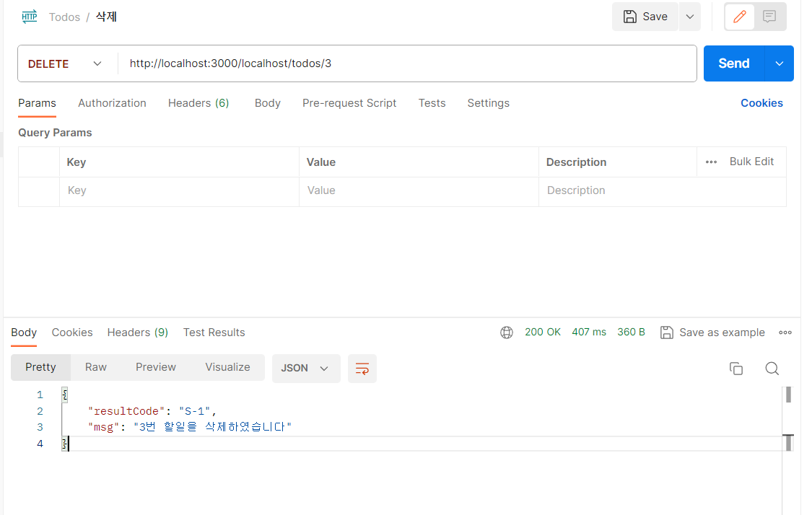Select the response Body tab
The image size is (812, 515).
click(24, 333)
